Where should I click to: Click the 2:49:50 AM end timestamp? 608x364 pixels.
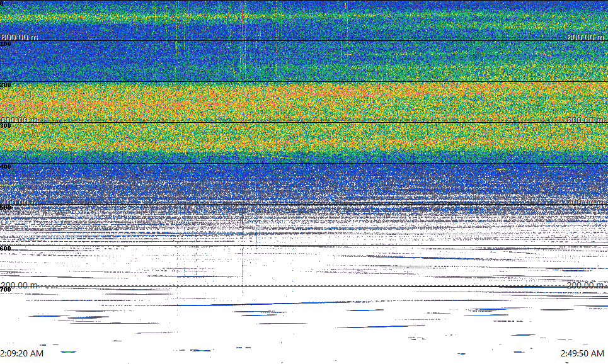582,353
